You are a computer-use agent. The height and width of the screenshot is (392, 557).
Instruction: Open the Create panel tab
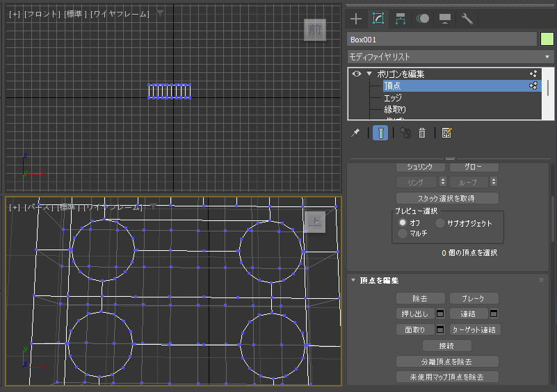point(356,19)
